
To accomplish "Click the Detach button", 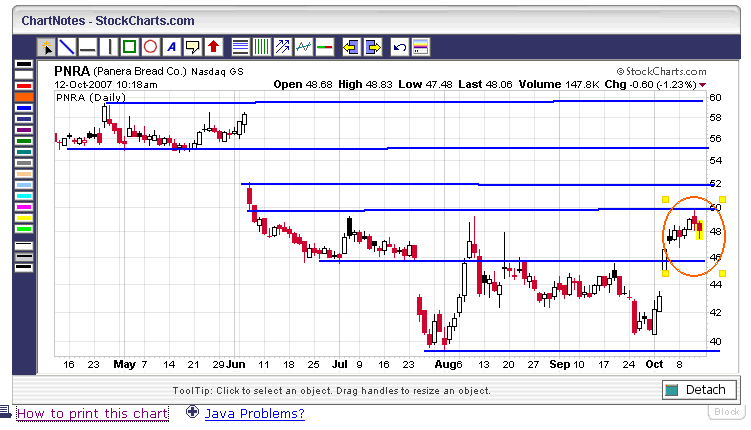I will 701,390.
